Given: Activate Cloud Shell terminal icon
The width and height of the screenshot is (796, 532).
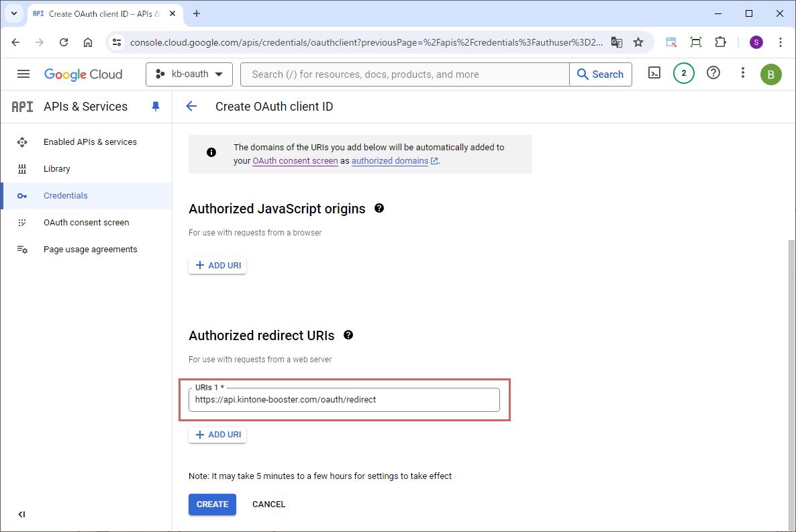Looking at the screenshot, I should coord(654,74).
